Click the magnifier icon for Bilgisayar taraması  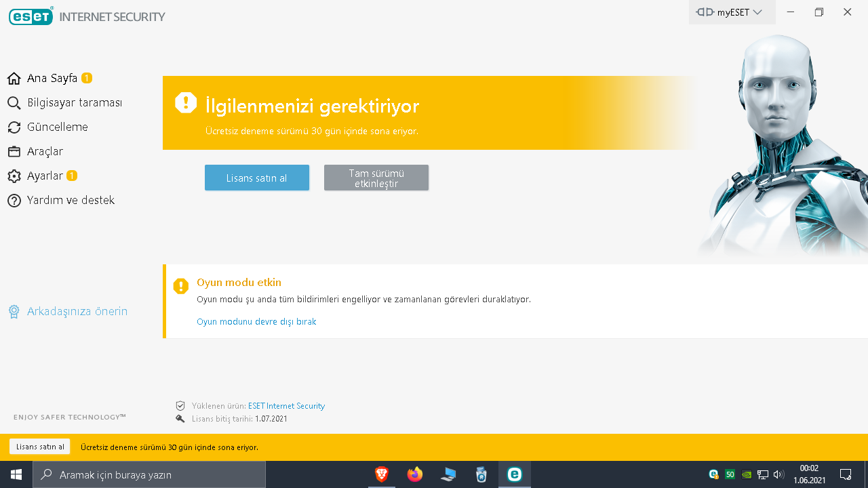pos(14,103)
